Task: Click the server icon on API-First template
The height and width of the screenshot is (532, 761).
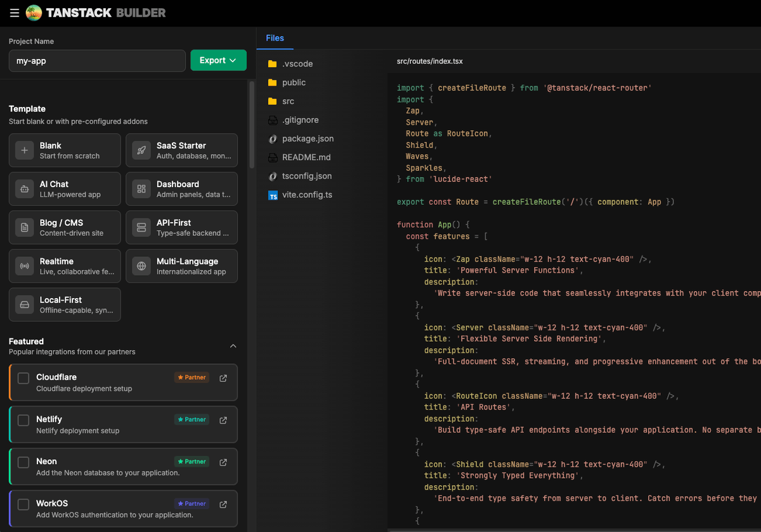Action: coord(141,228)
